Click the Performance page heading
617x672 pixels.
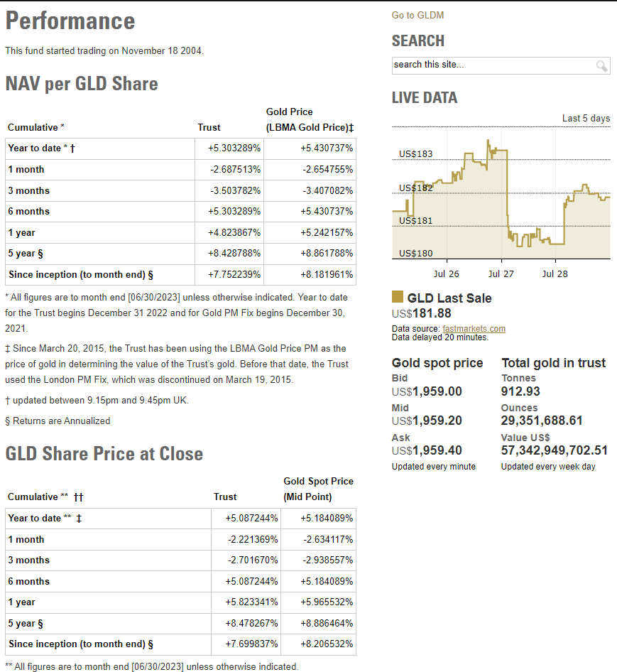pyautogui.click(x=70, y=21)
